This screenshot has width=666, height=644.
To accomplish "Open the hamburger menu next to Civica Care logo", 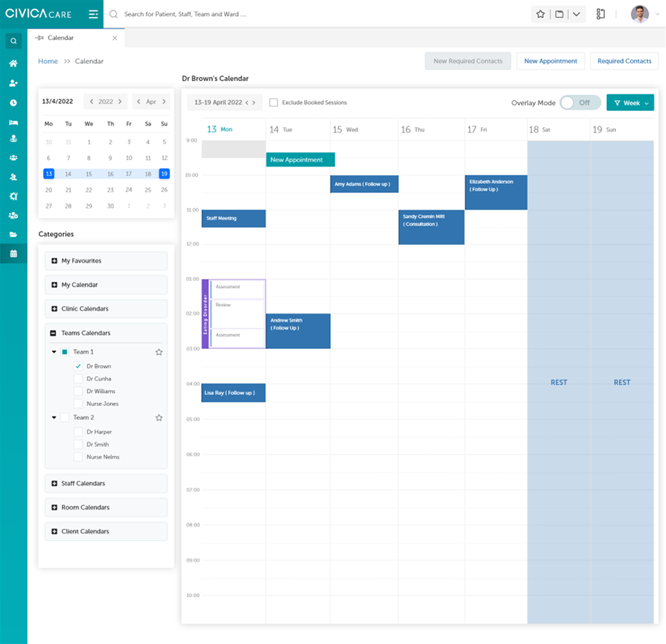I will (93, 14).
